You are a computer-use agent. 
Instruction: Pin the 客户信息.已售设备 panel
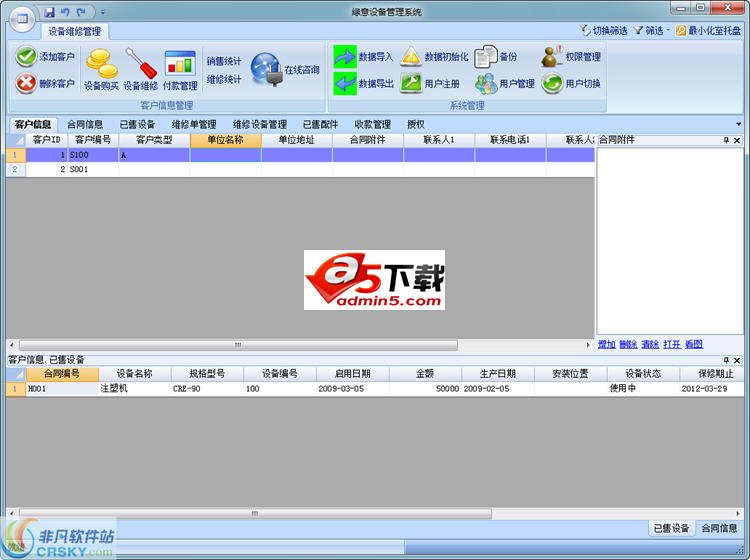point(726,360)
